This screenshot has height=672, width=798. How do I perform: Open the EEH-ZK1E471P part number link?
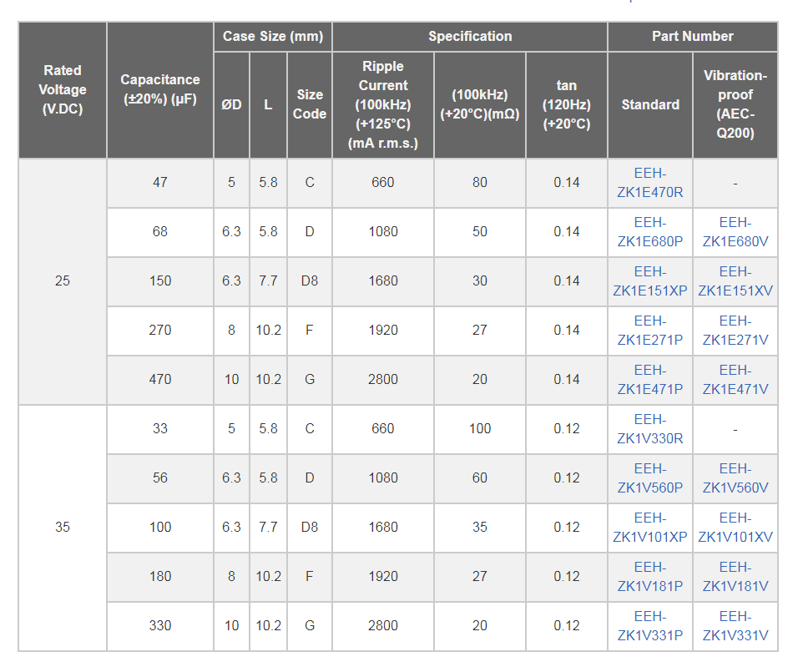(x=649, y=380)
